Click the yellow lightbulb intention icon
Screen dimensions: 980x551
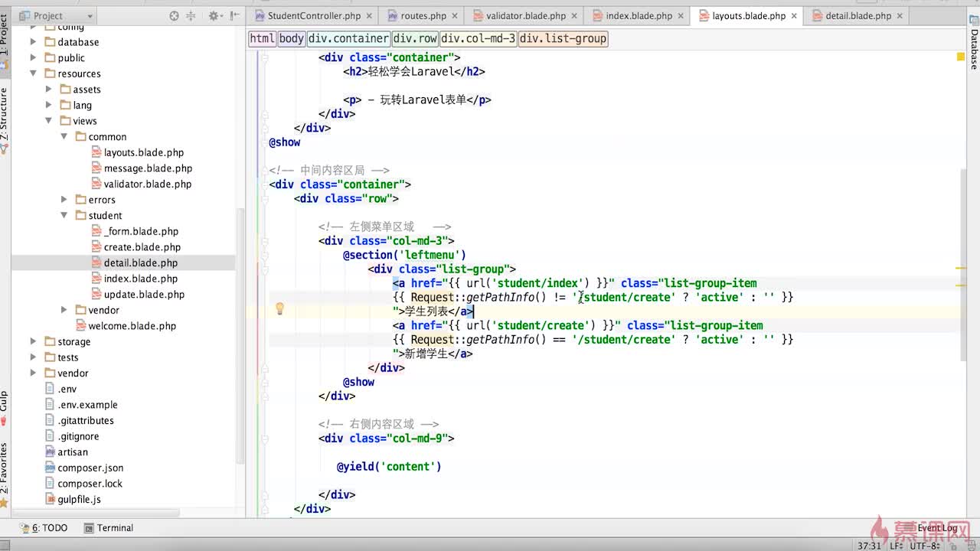279,309
